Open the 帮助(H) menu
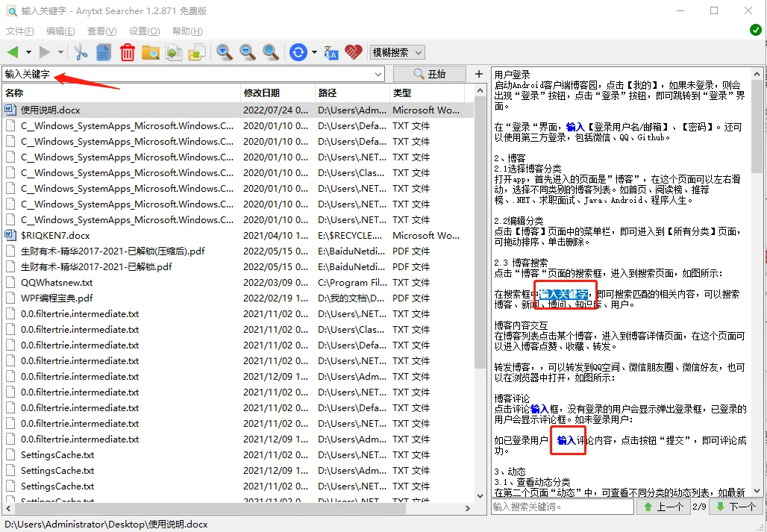Image resolution: width=767 pixels, height=532 pixels. [x=187, y=31]
